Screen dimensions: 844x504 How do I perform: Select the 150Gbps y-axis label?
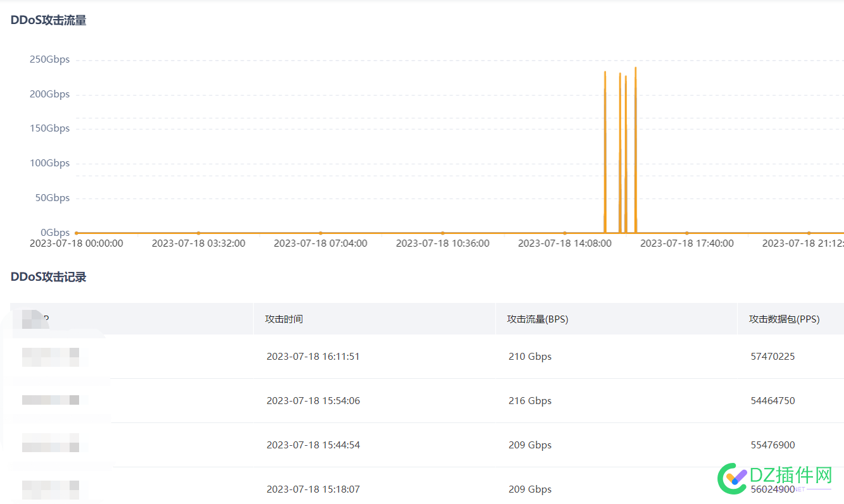[x=49, y=128]
